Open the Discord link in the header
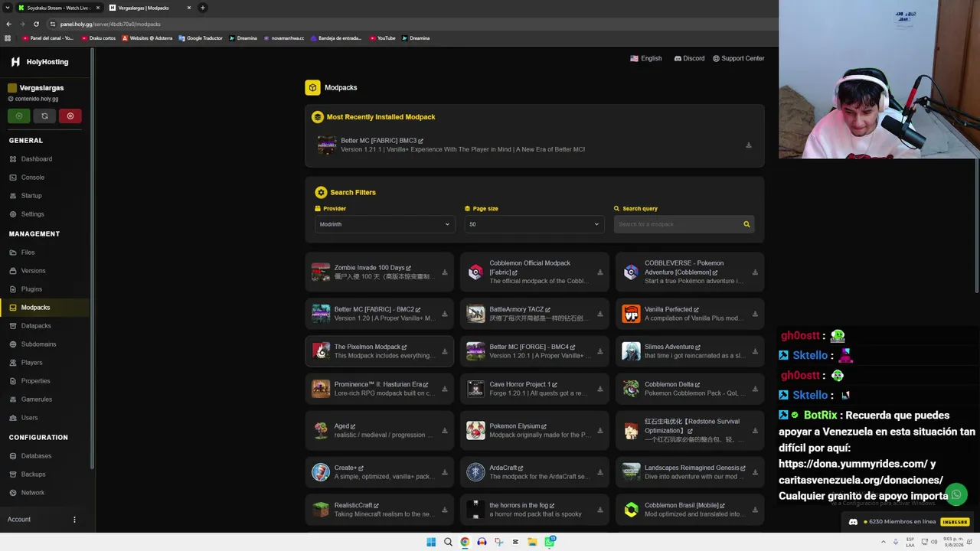 point(689,58)
